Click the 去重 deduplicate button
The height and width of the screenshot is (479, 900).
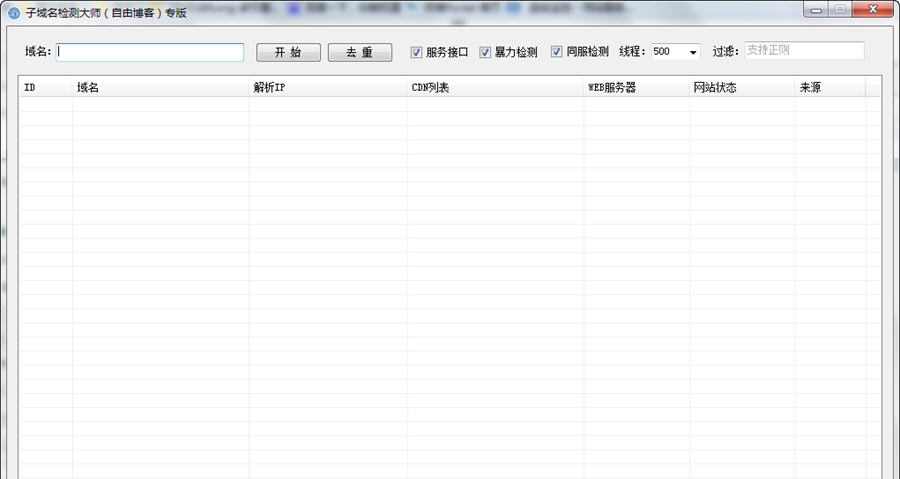[360, 52]
